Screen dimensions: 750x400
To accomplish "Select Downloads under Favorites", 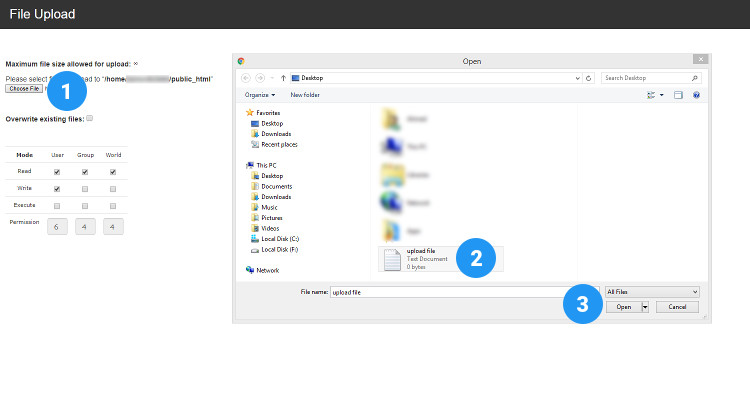I will (x=271, y=134).
